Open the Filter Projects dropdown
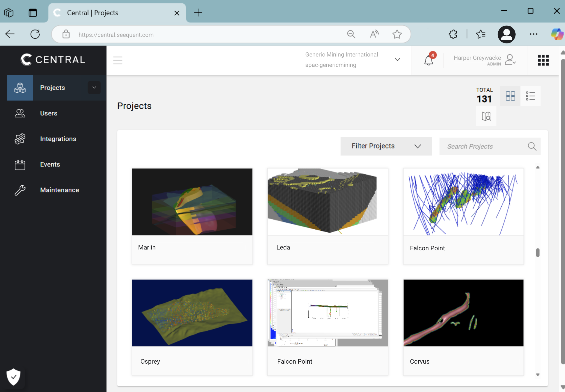This screenshot has height=392, width=565. [386, 146]
